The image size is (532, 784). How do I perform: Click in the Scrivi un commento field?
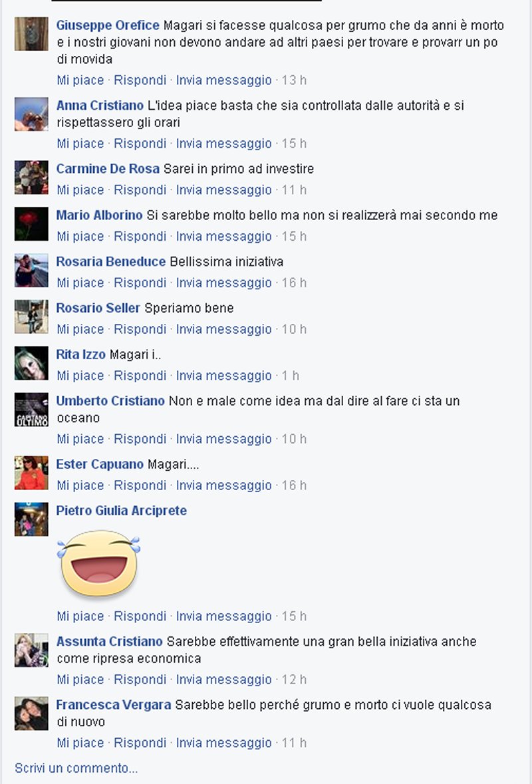pos(76,768)
